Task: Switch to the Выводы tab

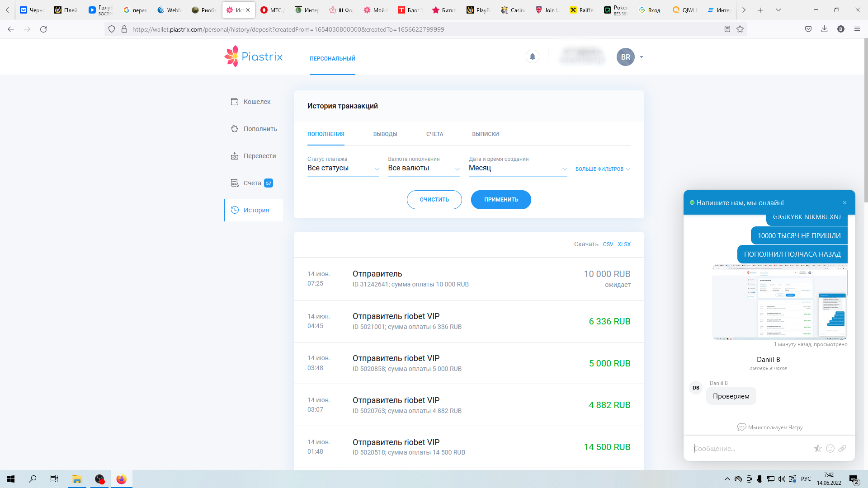Action: click(x=385, y=134)
